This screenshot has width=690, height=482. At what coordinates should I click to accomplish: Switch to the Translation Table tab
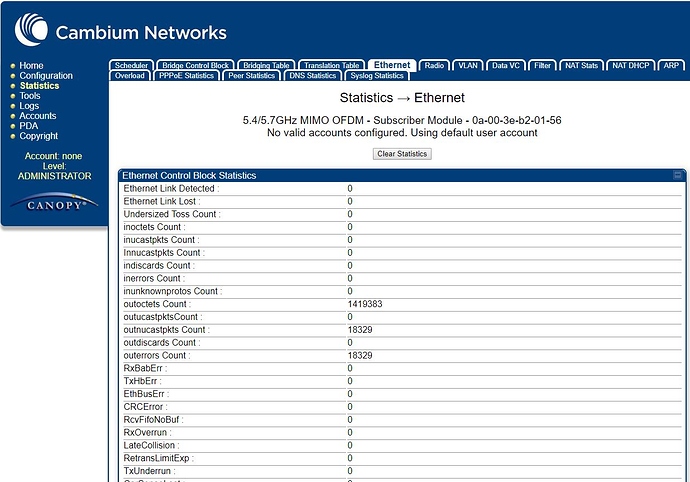pos(332,65)
